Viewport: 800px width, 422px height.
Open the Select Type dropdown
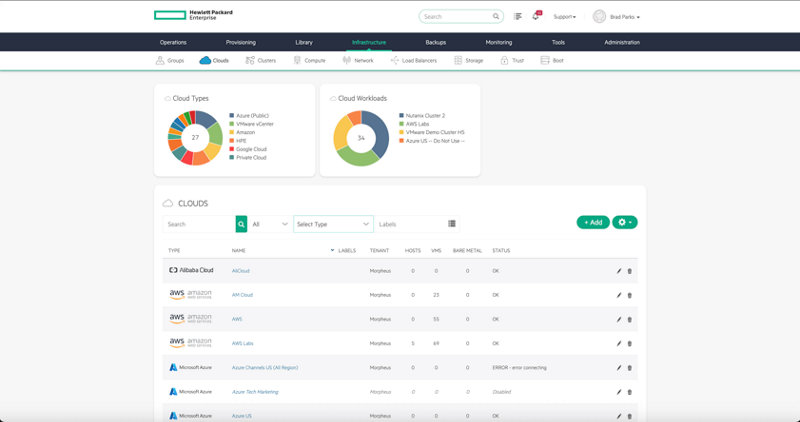point(333,224)
